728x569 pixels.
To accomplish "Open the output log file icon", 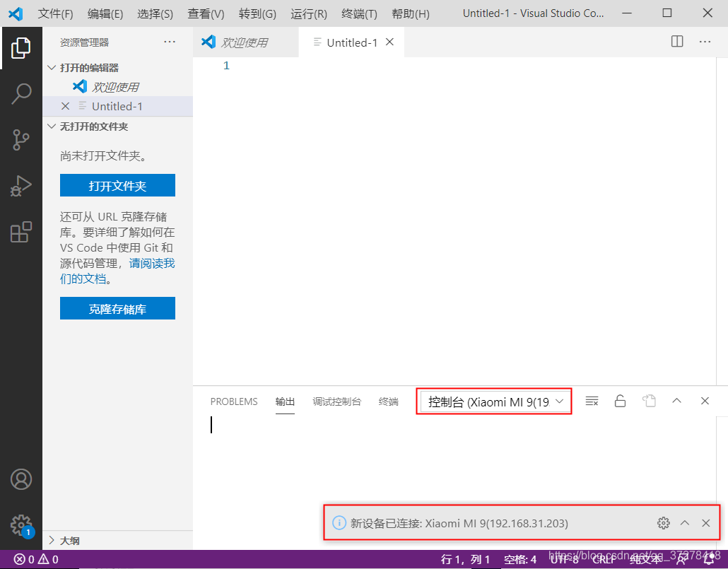I will click(649, 401).
